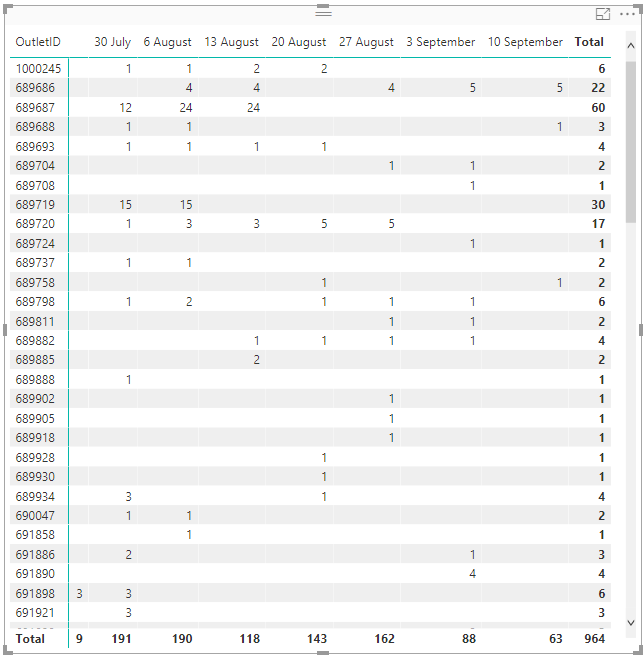This screenshot has height=657, width=643.
Task: Select OutletID 690047 row label
Action: pyautogui.click(x=35, y=515)
